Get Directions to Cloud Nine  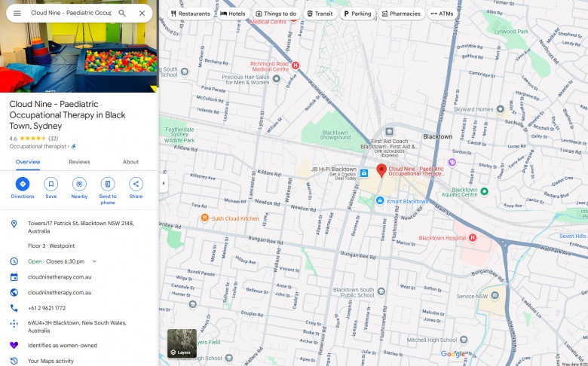pyautogui.click(x=23, y=184)
